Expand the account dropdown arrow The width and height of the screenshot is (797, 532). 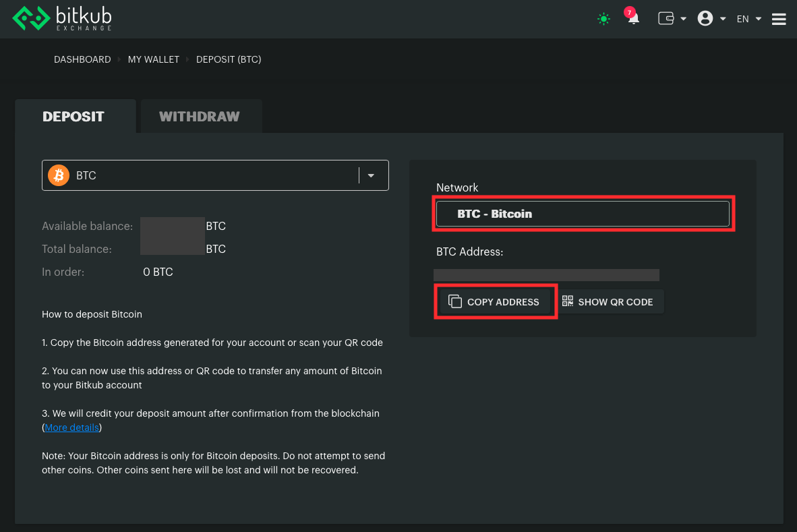click(x=723, y=20)
